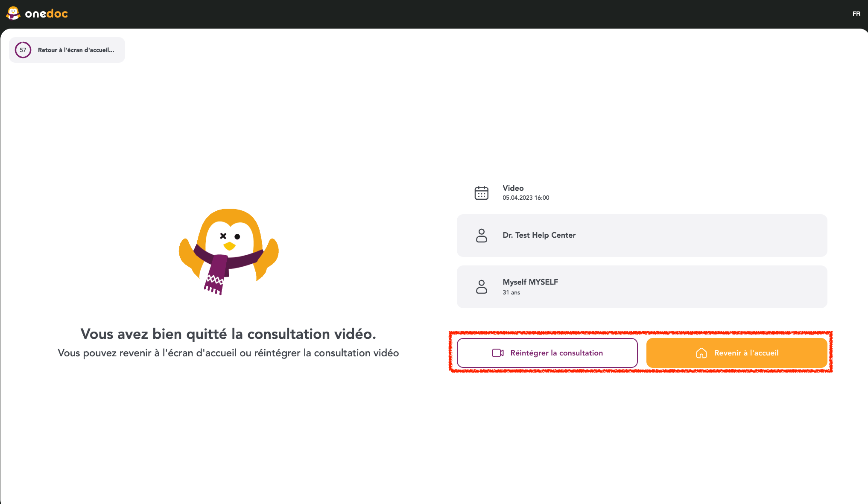Open the FR language selector
The height and width of the screenshot is (504, 868).
click(856, 14)
